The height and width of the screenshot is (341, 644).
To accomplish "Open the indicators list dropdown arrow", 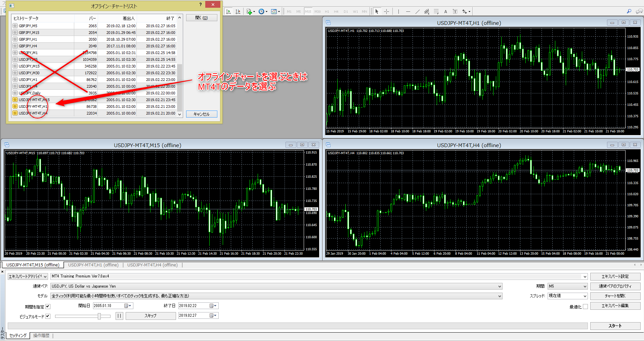I will point(254,12).
